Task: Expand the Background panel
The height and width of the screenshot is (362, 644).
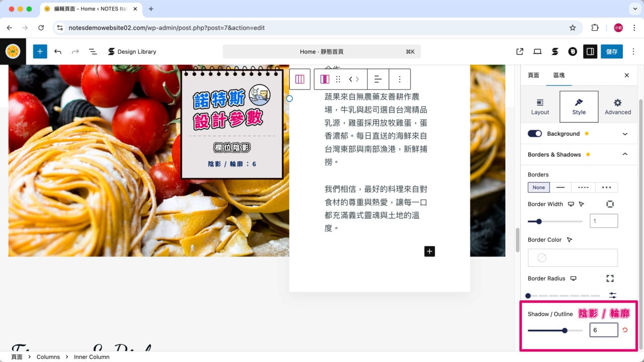Action: [x=625, y=133]
